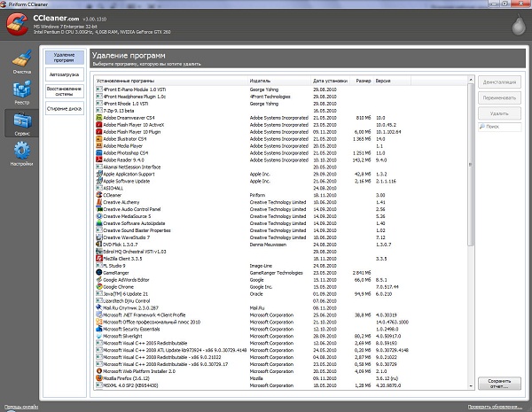
Task: Click DVD Flick 1.3.0.7 icon
Action: pyautogui.click(x=98, y=245)
